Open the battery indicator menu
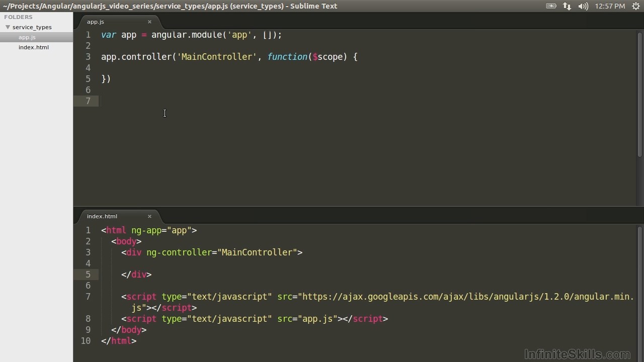644x362 pixels. coord(551,6)
